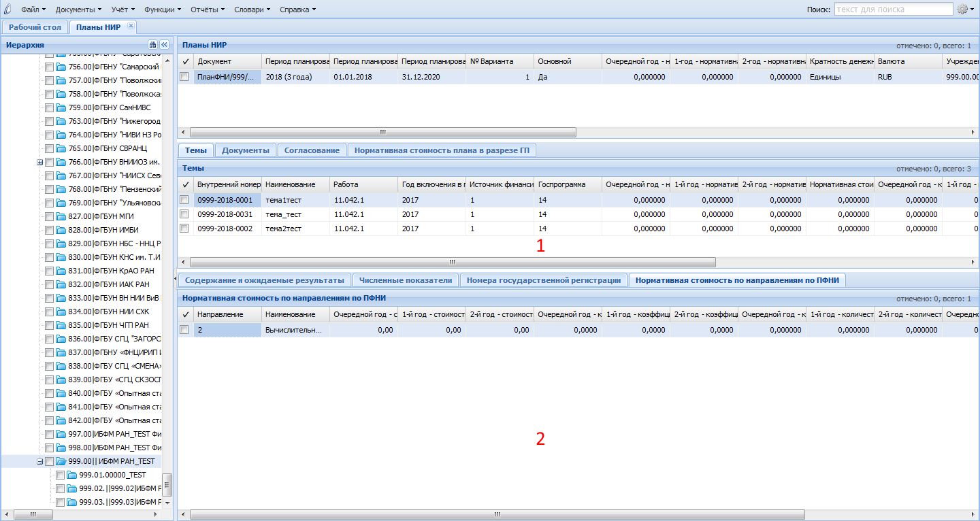Click the binoculars search icon in Иерархия panel
The height and width of the screenshot is (521, 980).
[x=153, y=44]
